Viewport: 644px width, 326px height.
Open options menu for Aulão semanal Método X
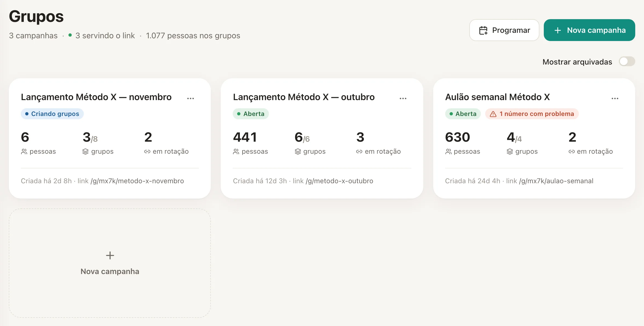click(x=615, y=98)
